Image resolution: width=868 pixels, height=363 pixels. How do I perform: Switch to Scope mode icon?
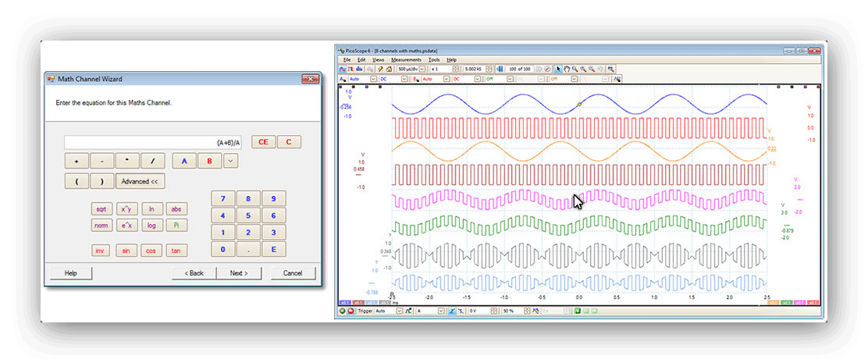click(342, 69)
